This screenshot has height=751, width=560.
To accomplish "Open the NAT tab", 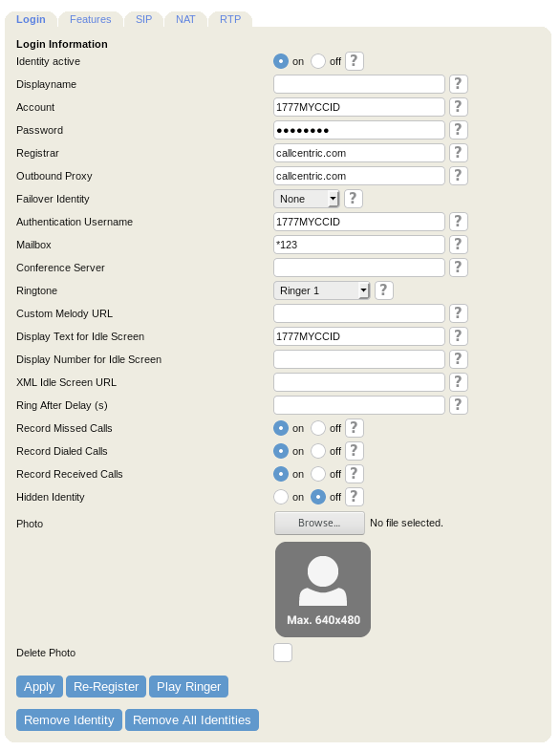I will (x=185, y=19).
